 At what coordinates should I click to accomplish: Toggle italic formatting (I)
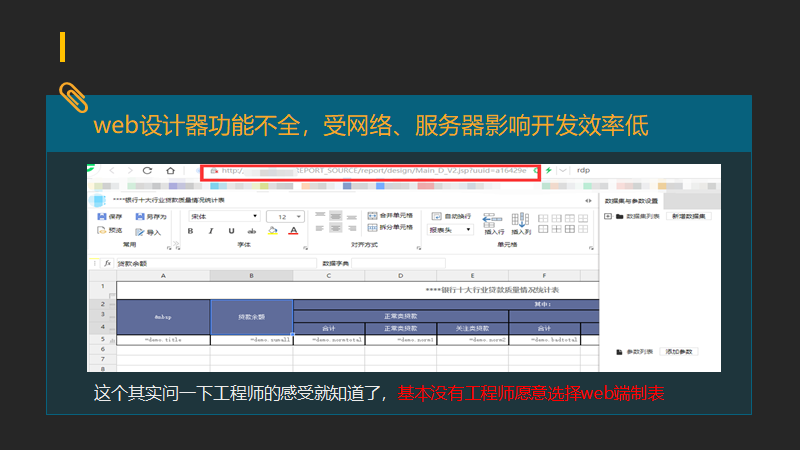pyautogui.click(x=211, y=231)
